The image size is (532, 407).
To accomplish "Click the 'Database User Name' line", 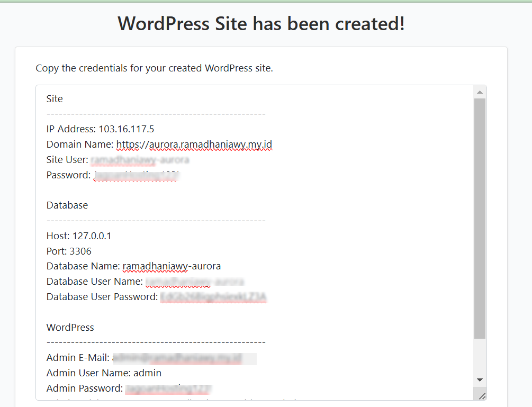I will (x=145, y=282).
